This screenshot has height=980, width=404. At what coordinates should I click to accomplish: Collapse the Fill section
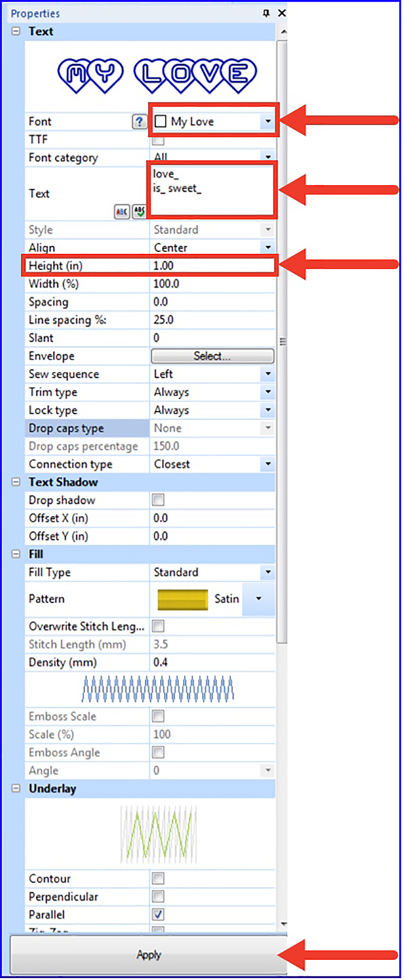[16, 554]
